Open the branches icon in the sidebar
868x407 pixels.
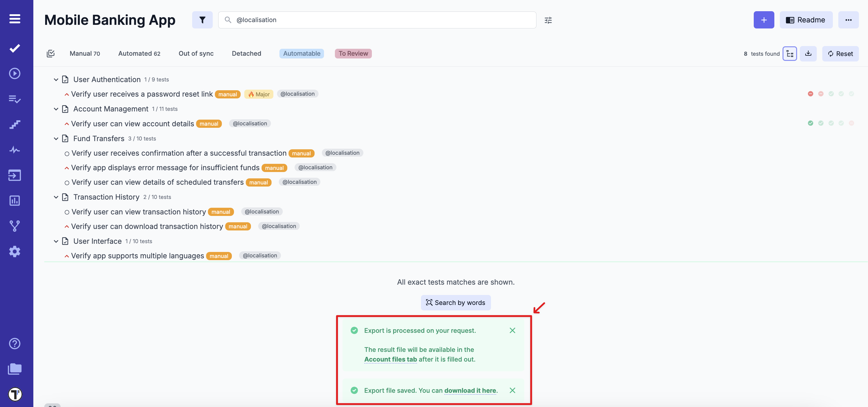coord(15,226)
